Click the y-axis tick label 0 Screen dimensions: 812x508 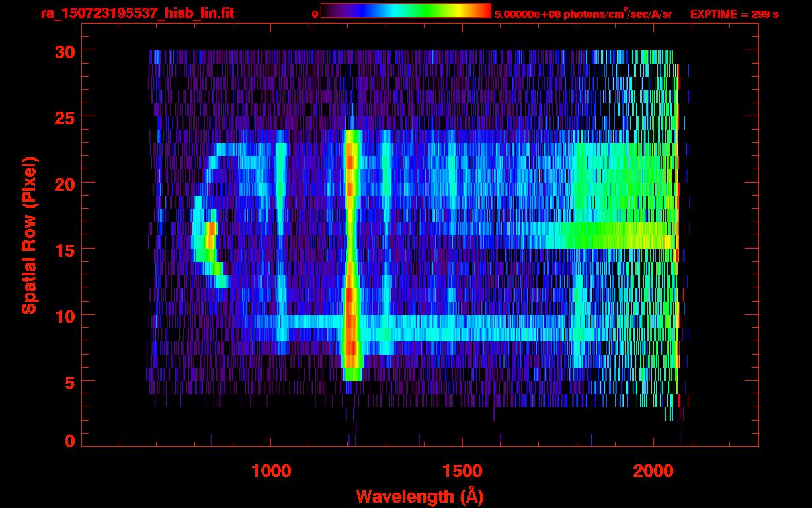(69, 441)
